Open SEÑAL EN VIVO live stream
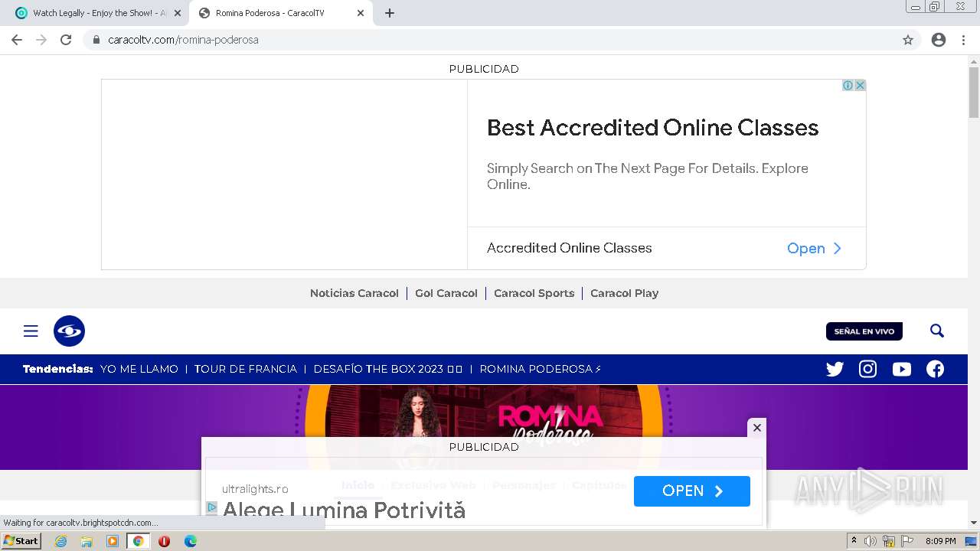 [x=864, y=331]
